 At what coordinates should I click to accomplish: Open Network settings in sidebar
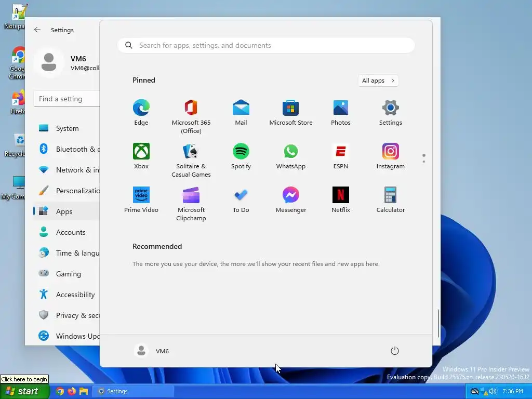point(66,170)
